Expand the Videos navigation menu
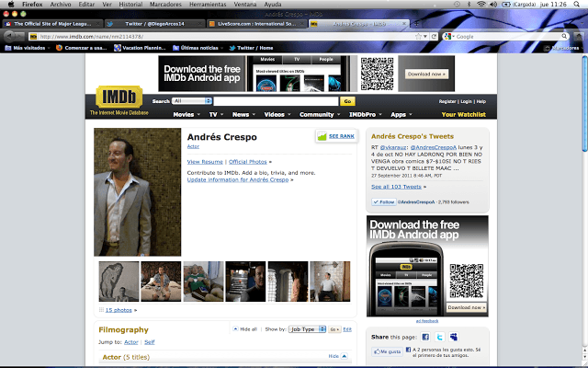 coord(277,114)
